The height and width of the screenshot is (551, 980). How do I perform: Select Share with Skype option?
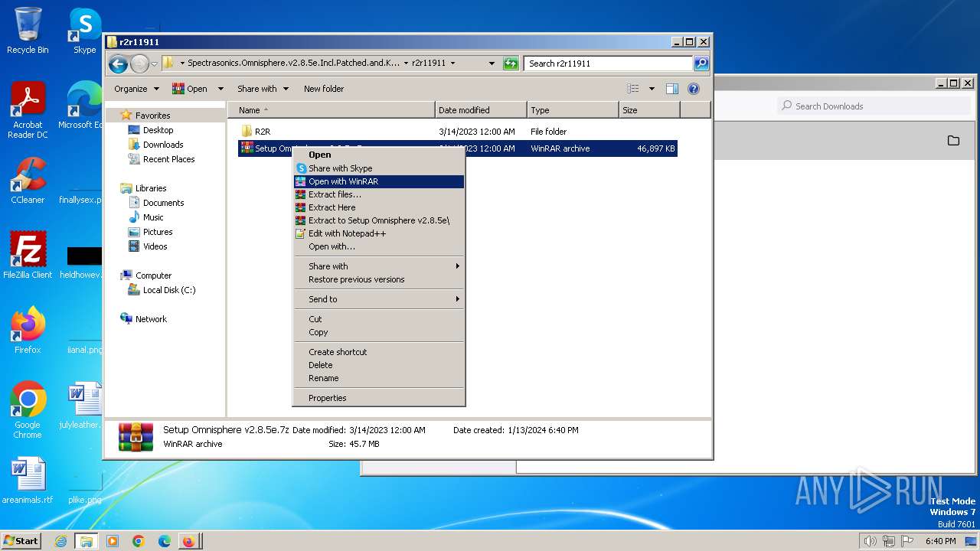(x=379, y=168)
